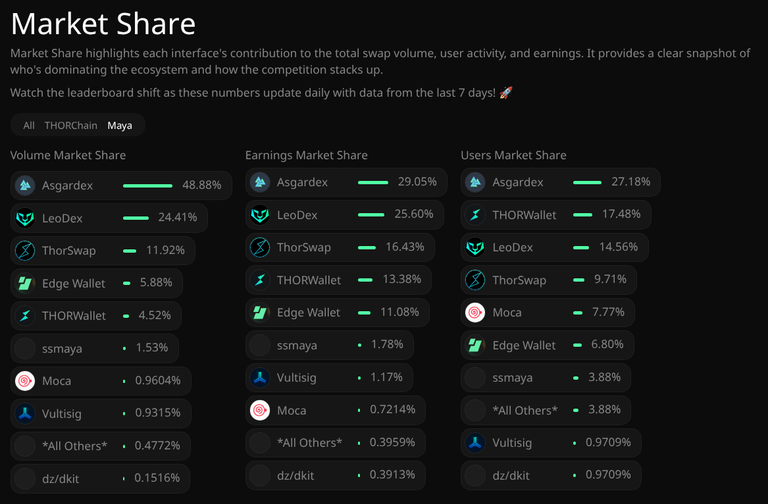
Task: Click ThorSwap 9.71% users entry
Action: [549, 280]
